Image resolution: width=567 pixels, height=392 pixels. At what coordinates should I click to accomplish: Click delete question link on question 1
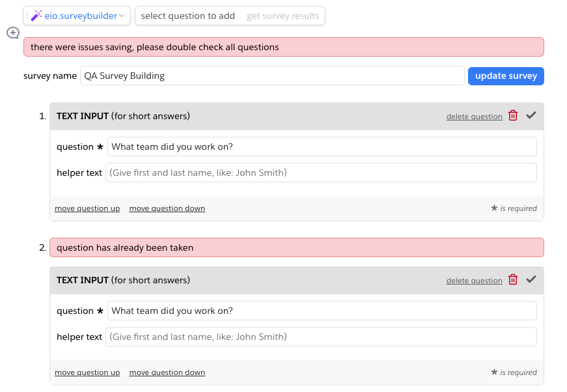coord(474,117)
